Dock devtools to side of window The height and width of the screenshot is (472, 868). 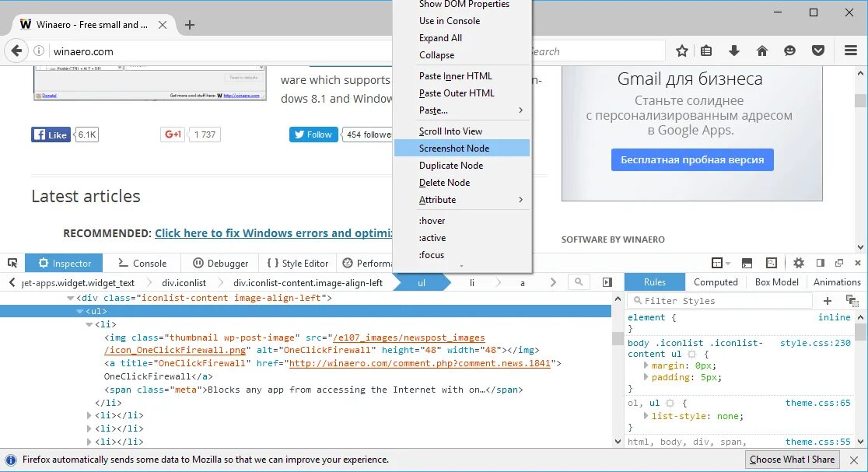coord(821,263)
